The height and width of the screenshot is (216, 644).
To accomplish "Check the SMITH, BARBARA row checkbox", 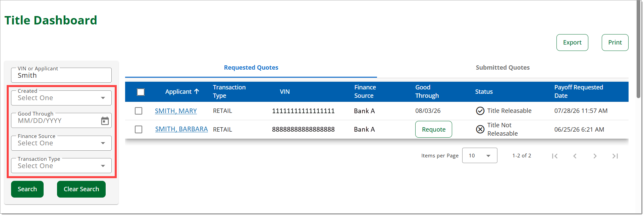I will [x=139, y=129].
